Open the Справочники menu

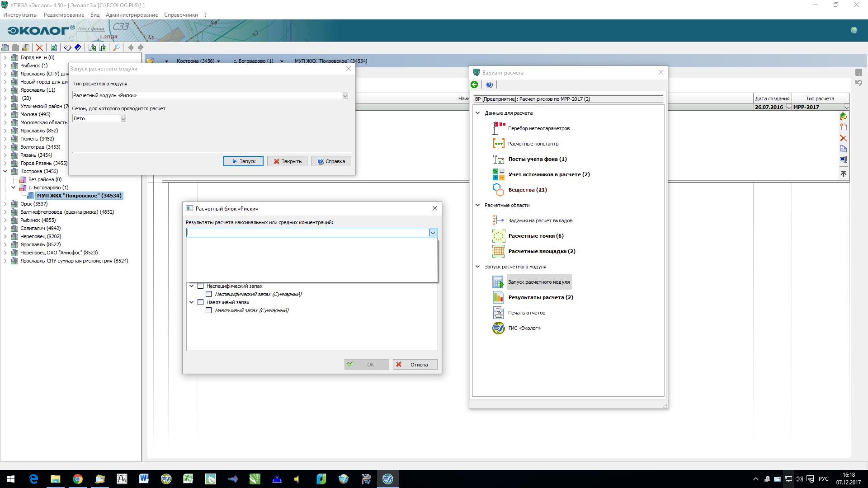click(181, 15)
